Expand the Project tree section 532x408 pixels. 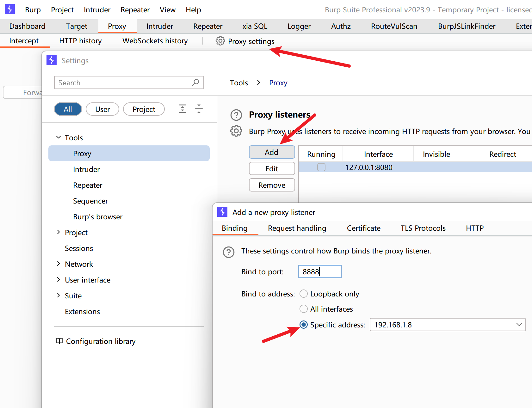(59, 232)
